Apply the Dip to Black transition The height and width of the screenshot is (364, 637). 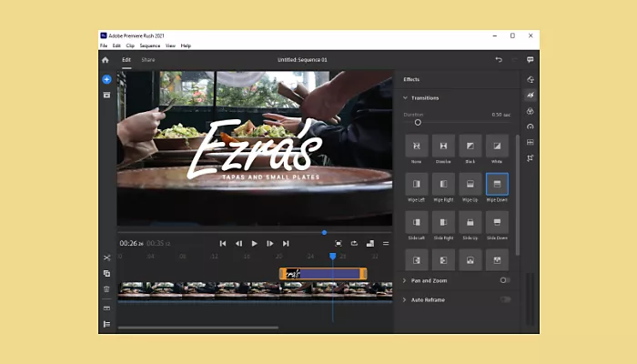tap(470, 146)
